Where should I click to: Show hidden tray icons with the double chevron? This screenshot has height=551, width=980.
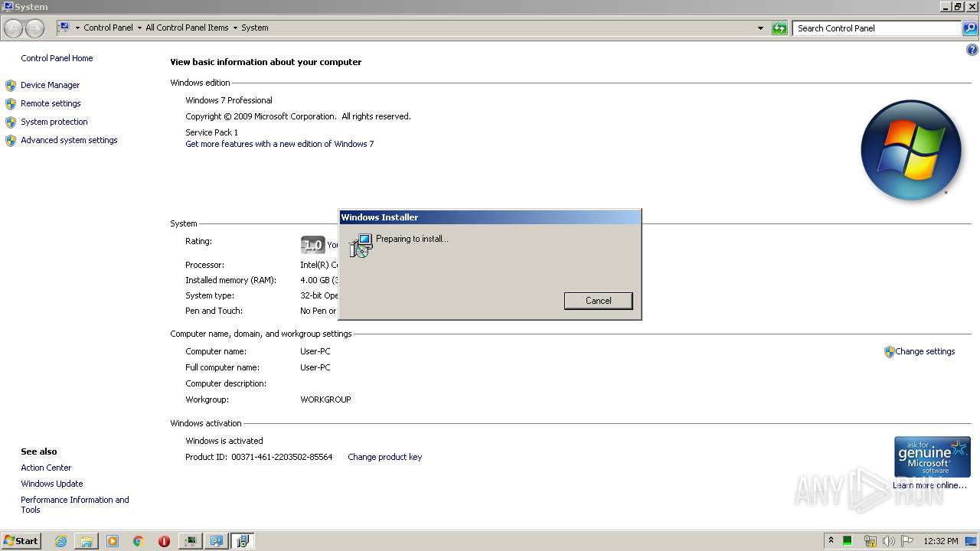pyautogui.click(x=831, y=540)
